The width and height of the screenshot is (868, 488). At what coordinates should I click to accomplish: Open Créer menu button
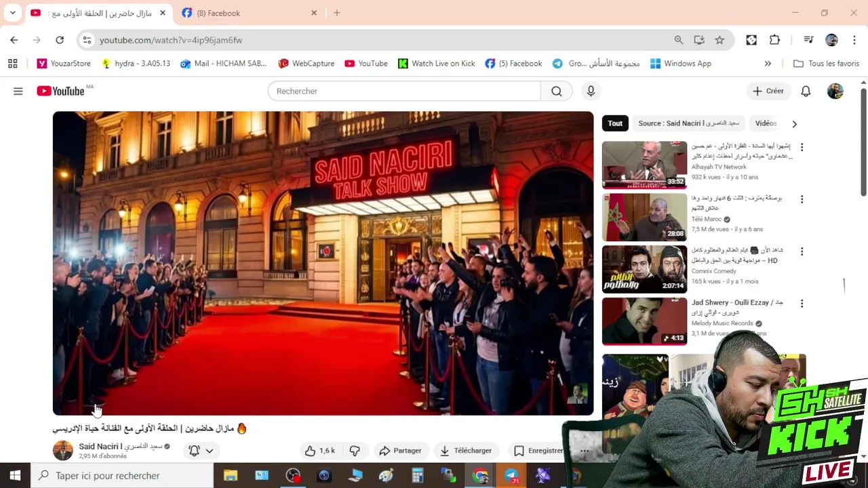pyautogui.click(x=768, y=91)
